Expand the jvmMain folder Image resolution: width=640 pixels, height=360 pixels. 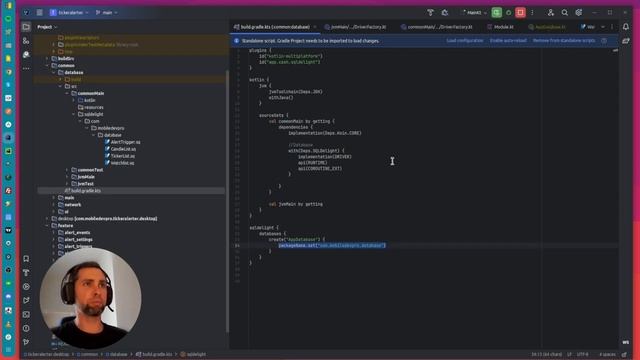click(67, 177)
